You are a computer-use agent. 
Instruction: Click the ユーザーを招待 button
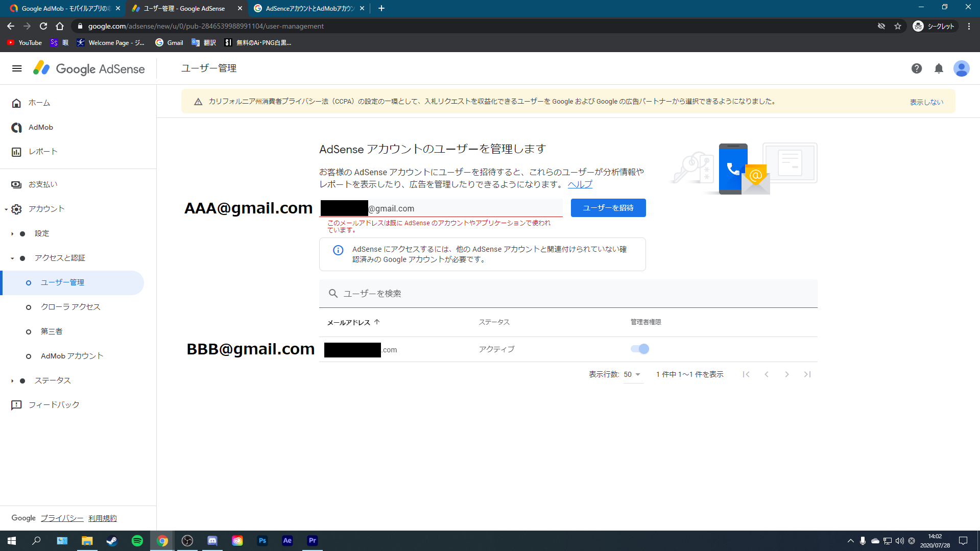[x=608, y=208]
